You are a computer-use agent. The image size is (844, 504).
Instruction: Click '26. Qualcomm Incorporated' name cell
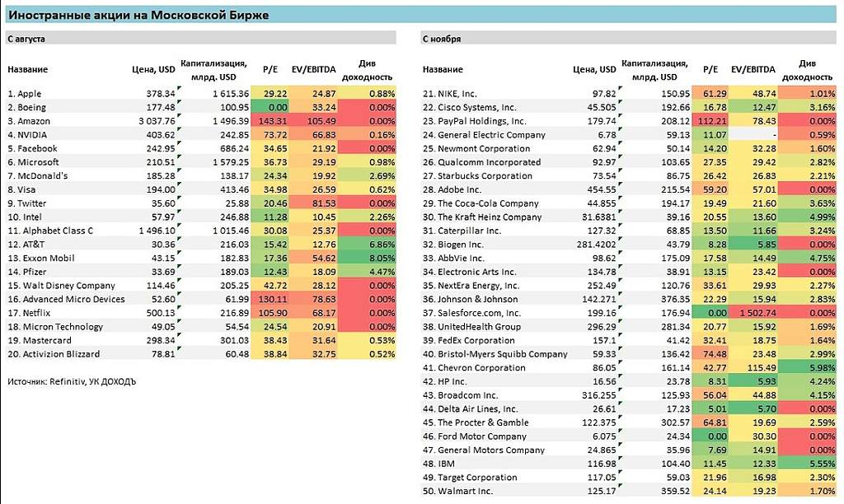(x=481, y=162)
